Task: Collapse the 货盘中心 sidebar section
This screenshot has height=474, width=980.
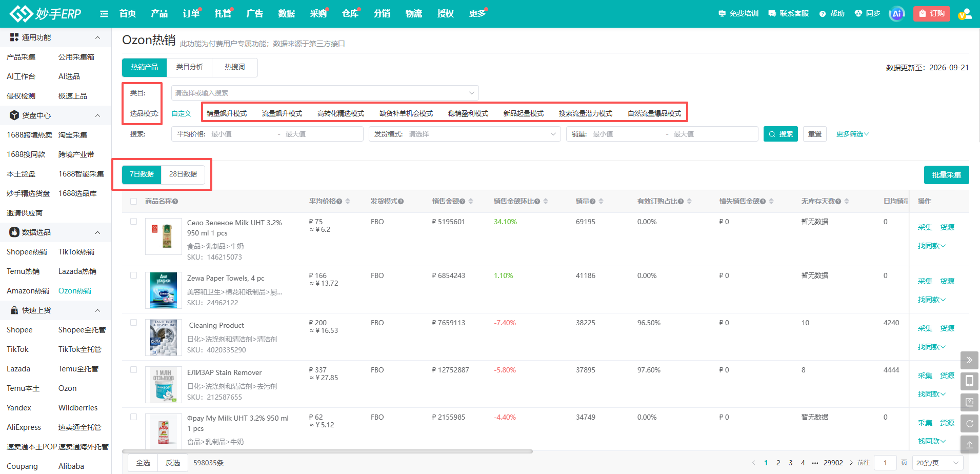Action: pyautogui.click(x=97, y=115)
